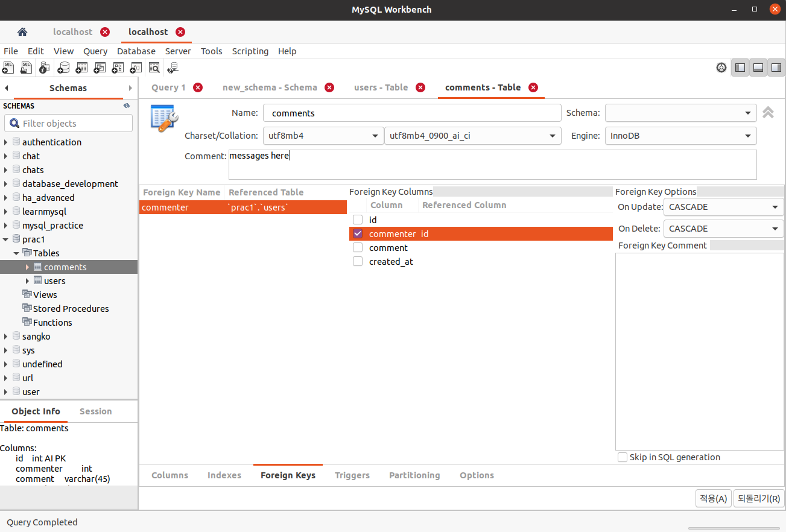Enable Skip in SQL generation
Screen dimensions: 786x532
[622, 457]
